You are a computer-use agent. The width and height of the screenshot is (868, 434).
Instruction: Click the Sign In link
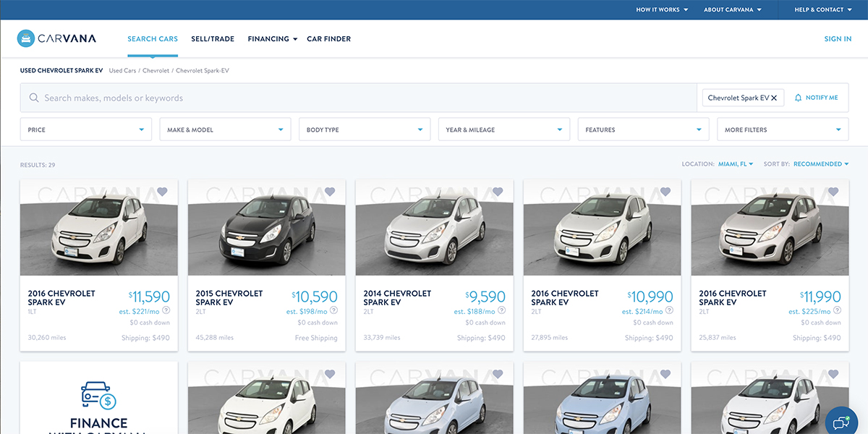click(x=838, y=39)
